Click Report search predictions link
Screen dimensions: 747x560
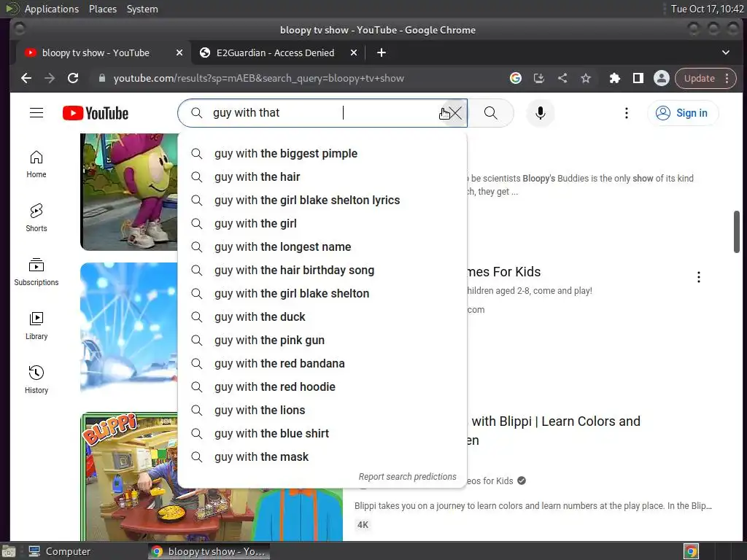click(x=407, y=477)
